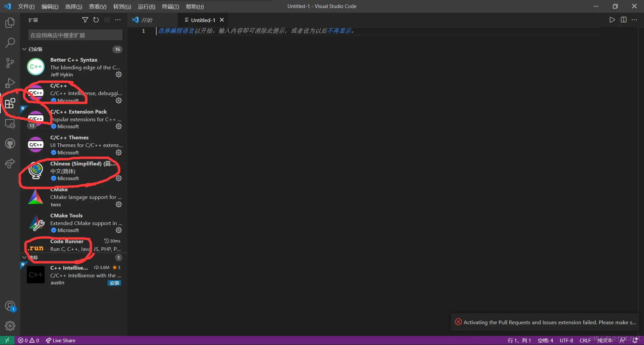Image resolution: width=644 pixels, height=345 pixels.
Task: Open the 转到(G) menu
Action: pos(122,6)
